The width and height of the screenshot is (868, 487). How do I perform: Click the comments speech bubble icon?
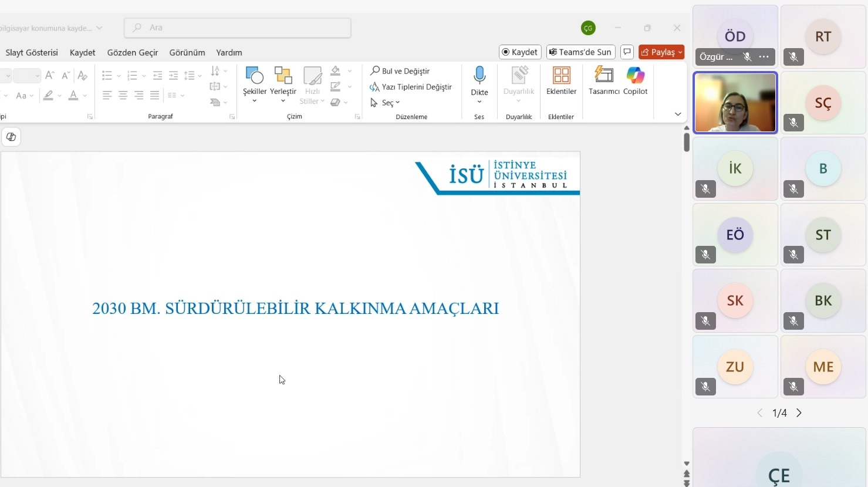click(627, 52)
